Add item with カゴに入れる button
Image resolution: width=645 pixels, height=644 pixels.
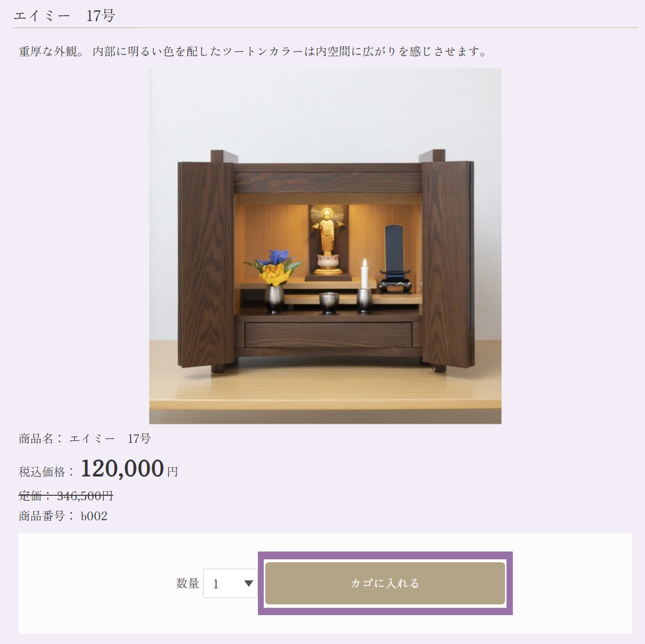coord(385,583)
